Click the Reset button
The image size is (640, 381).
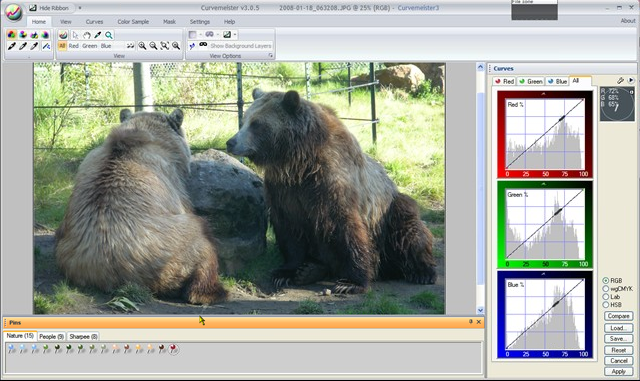tap(618, 350)
